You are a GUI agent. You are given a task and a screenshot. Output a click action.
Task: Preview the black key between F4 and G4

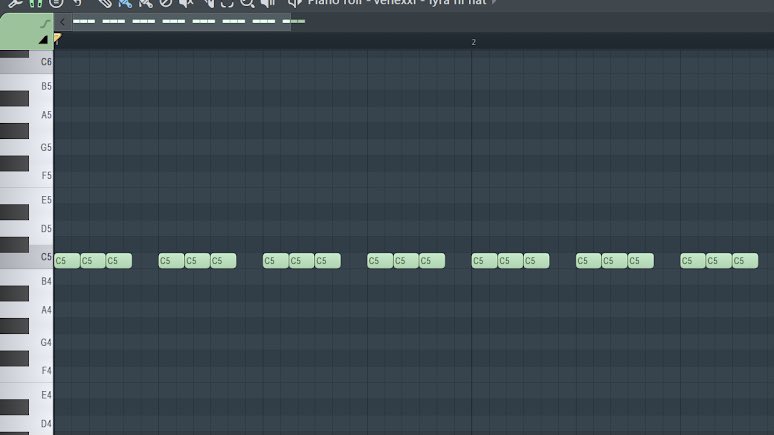click(x=14, y=358)
